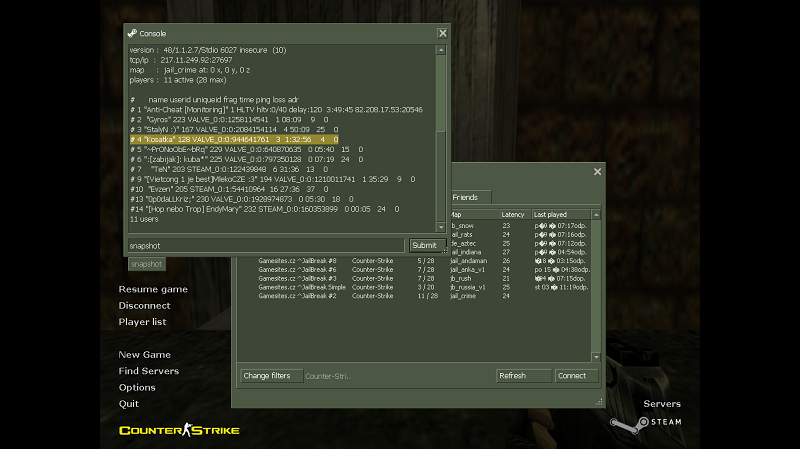Choose Quit from the main menu
The height and width of the screenshot is (449, 800).
click(129, 404)
